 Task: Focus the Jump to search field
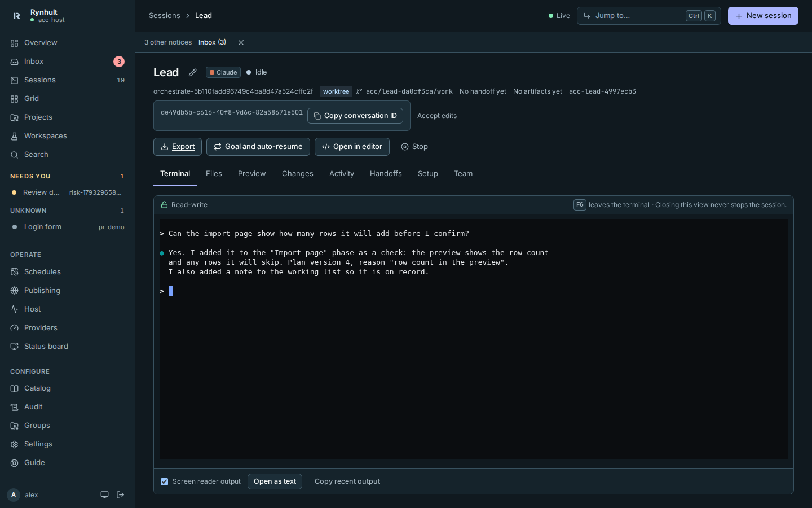[x=649, y=16]
